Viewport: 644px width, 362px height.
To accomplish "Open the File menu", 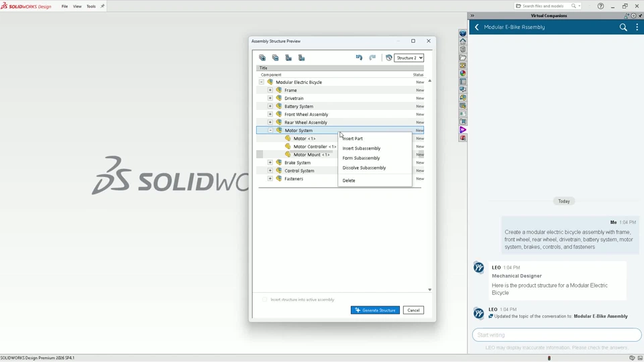I will [64, 6].
